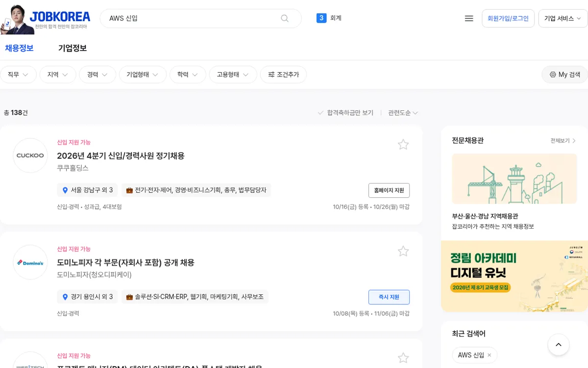
Task: Click the scroll-to-top arrow button
Action: (x=559, y=345)
